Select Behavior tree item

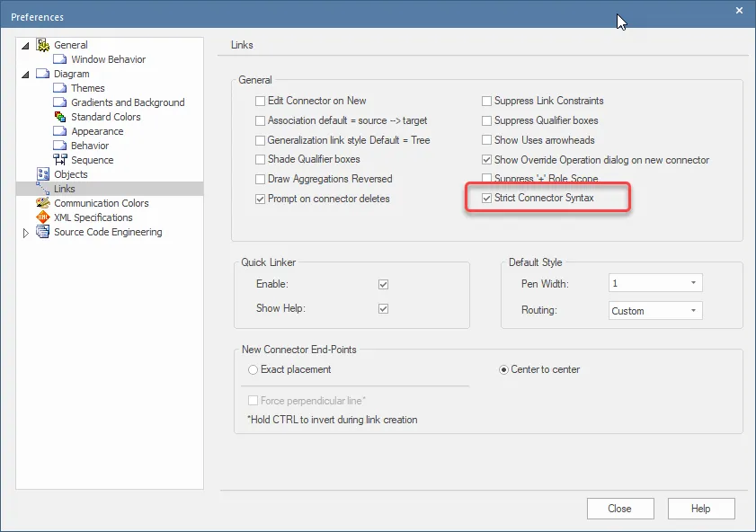tap(90, 146)
